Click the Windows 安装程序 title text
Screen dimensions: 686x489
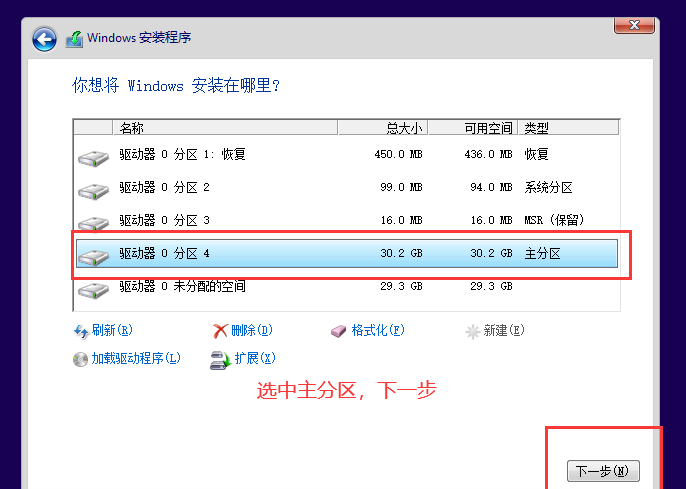point(139,38)
